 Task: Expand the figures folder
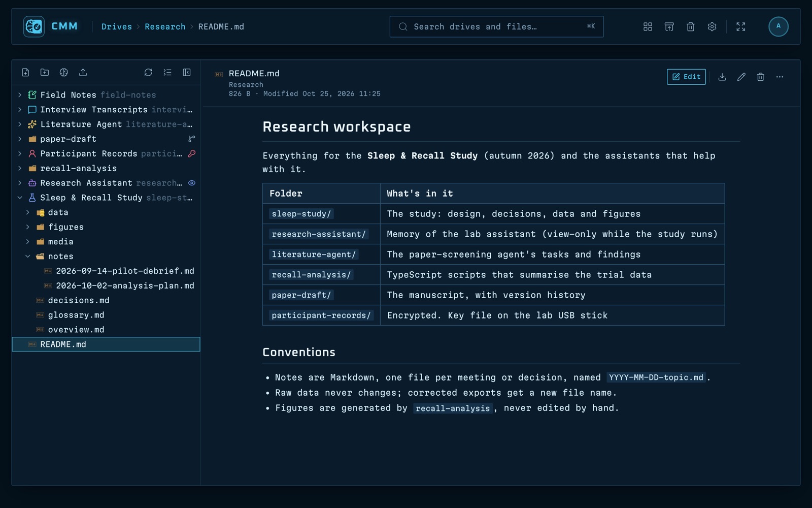(28, 227)
